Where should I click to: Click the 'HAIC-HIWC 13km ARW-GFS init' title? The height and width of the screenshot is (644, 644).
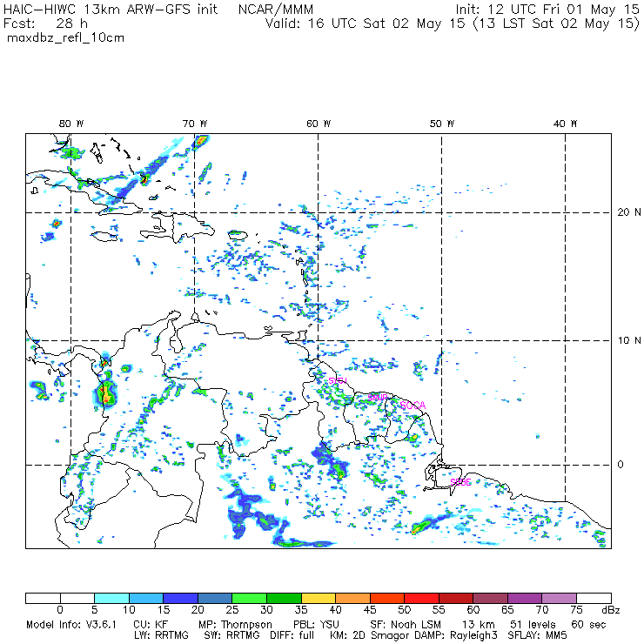pos(110,10)
